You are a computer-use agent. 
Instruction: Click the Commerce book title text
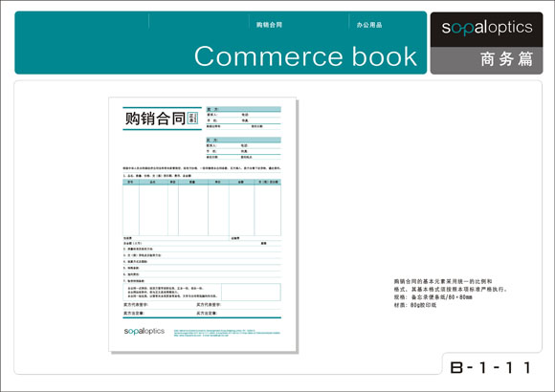[x=305, y=56]
